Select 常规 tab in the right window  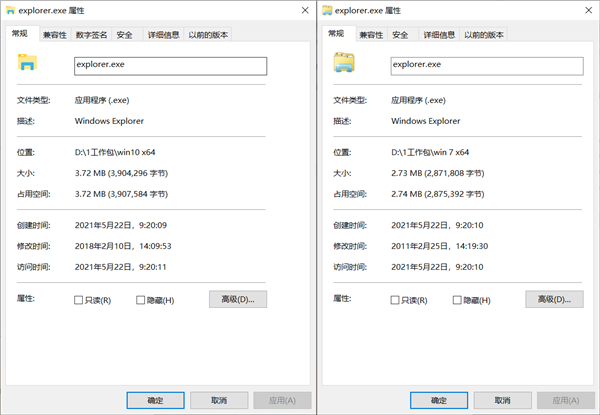(339, 34)
